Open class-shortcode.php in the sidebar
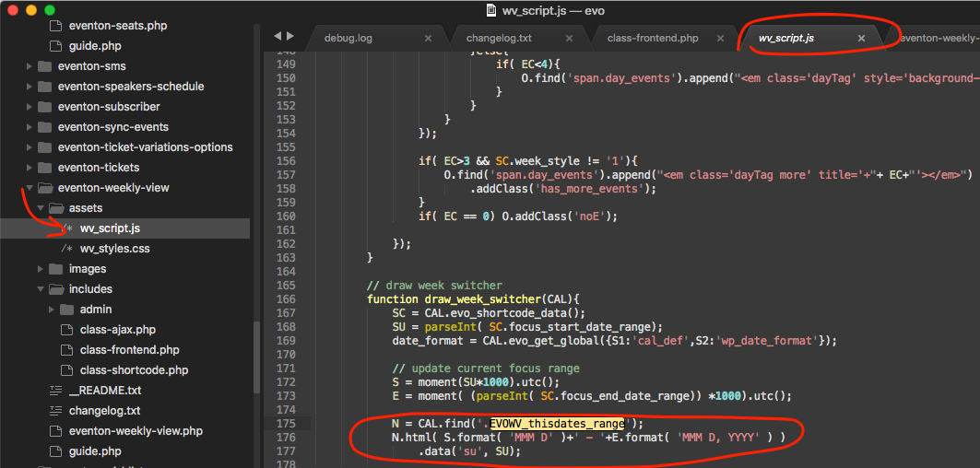The height and width of the screenshot is (468, 980). [x=134, y=370]
